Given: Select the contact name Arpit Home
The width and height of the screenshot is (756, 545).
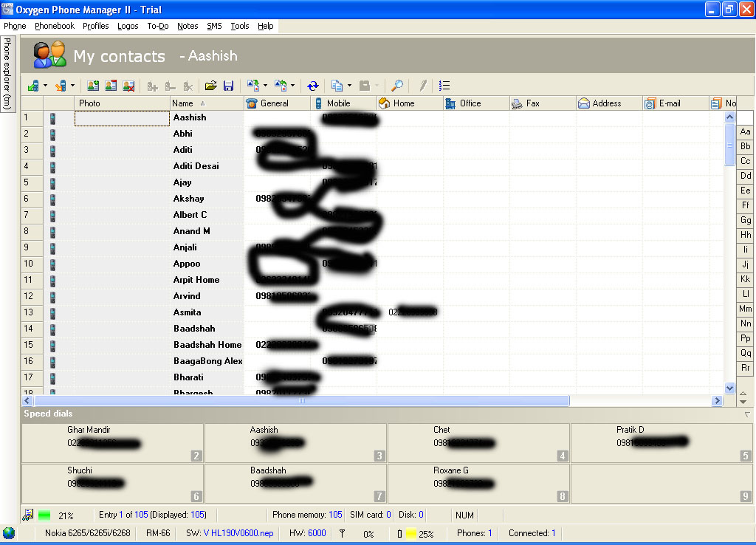Looking at the screenshot, I should coord(196,280).
